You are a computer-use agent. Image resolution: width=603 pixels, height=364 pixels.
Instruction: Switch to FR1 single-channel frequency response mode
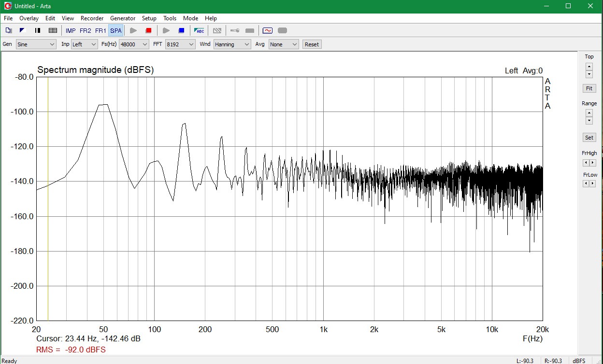(x=100, y=30)
